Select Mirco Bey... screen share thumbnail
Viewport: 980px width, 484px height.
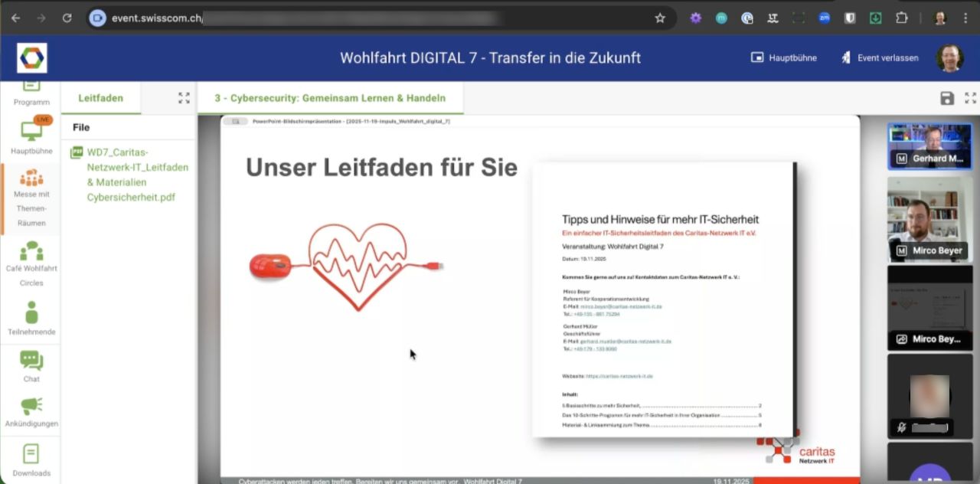point(929,307)
